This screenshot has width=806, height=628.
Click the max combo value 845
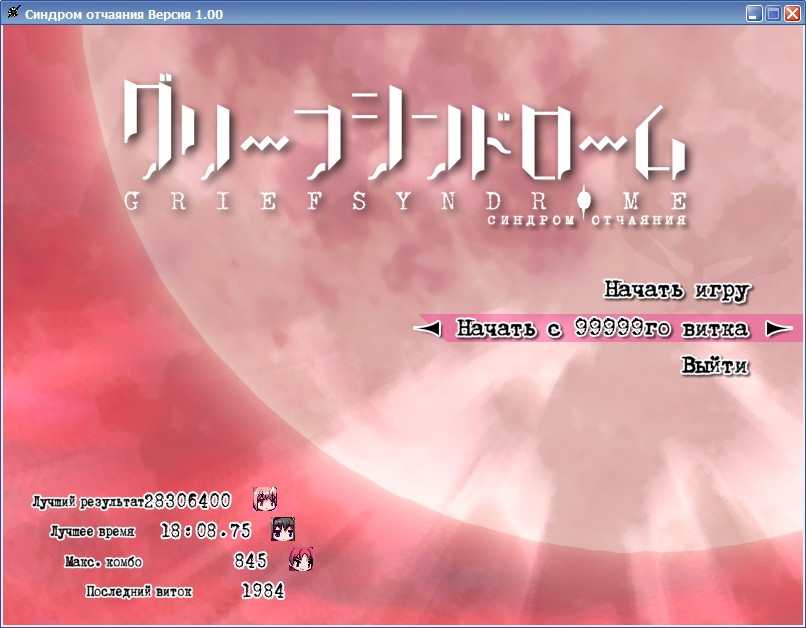point(250,560)
